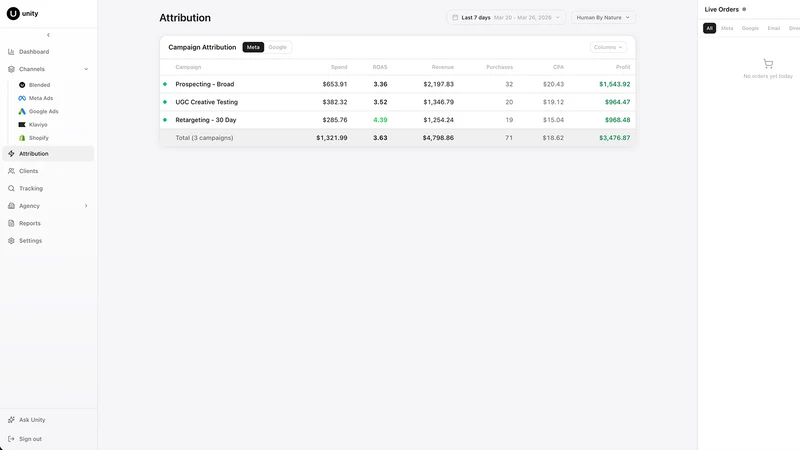Screen dimensions: 800x450
Task: Open Ask Unity assistant icon
Action: click(x=11, y=420)
